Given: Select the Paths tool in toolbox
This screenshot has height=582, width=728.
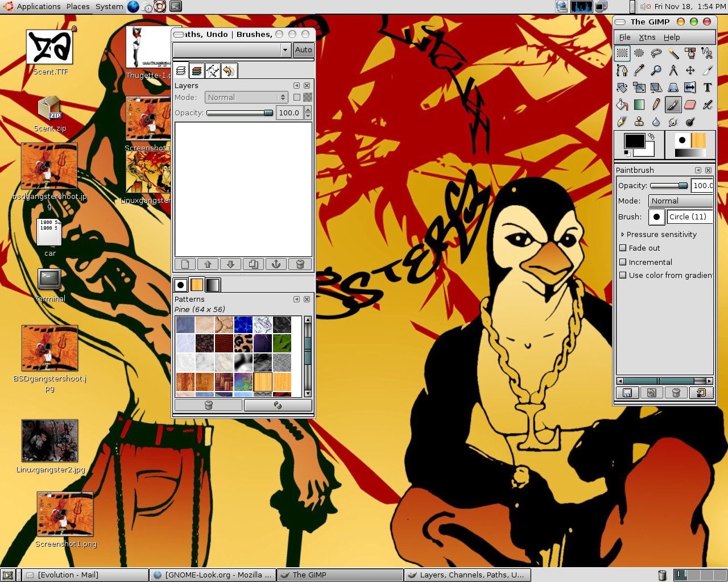Looking at the screenshot, I should click(x=622, y=70).
